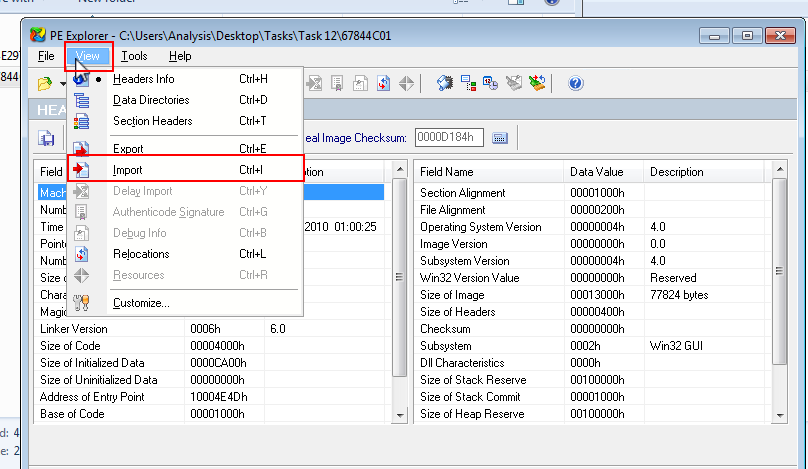Open dropdown arrow next to open folder

[x=62, y=83]
